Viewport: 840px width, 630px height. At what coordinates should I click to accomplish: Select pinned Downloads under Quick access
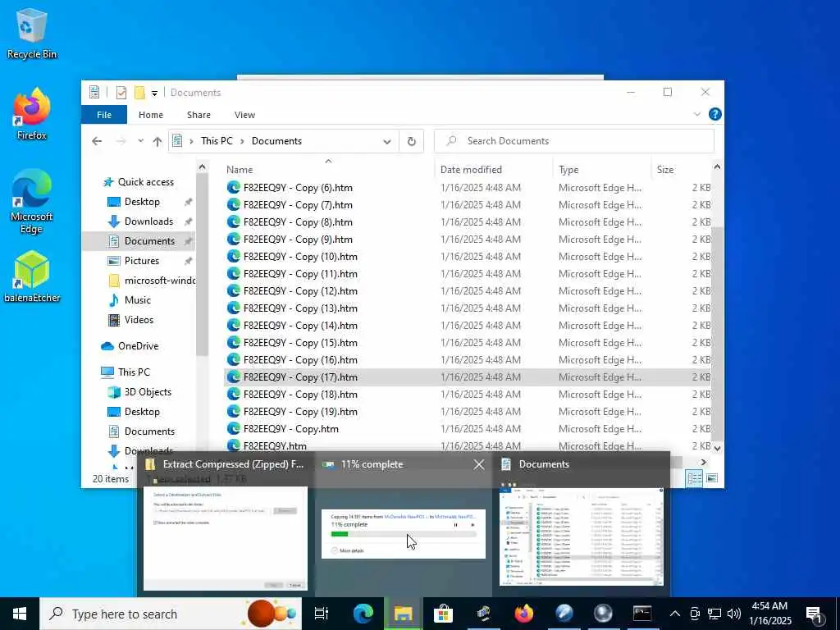(x=148, y=221)
